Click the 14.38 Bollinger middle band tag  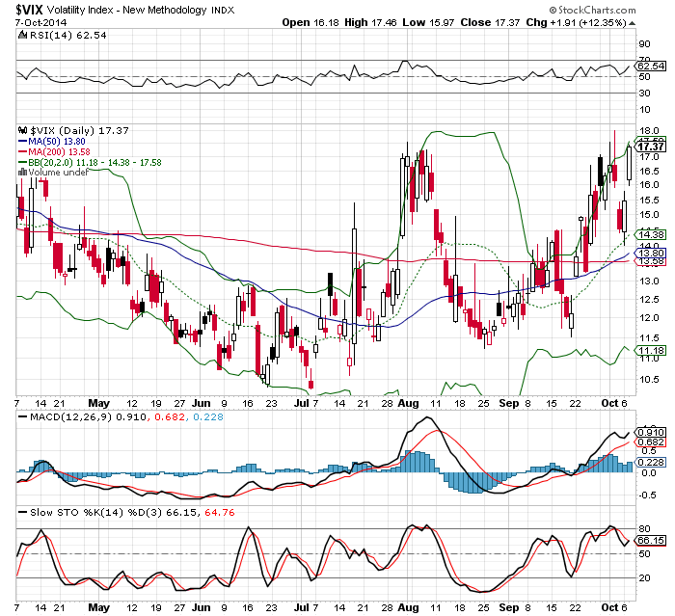[651, 234]
